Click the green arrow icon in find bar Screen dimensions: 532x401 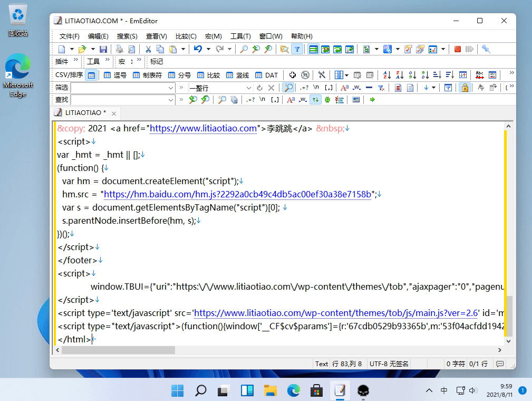pyautogui.click(x=372, y=100)
